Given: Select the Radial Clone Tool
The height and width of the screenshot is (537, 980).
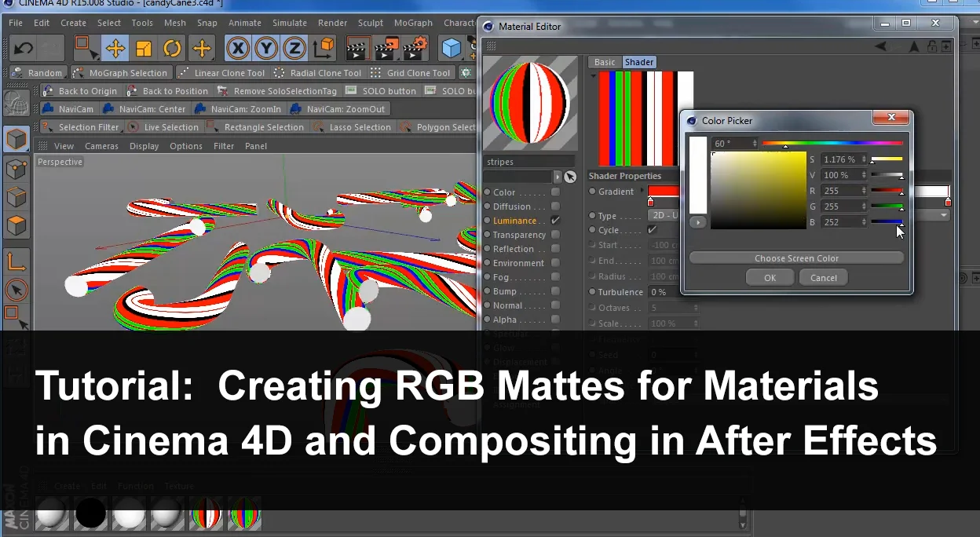Looking at the screenshot, I should tap(317, 73).
